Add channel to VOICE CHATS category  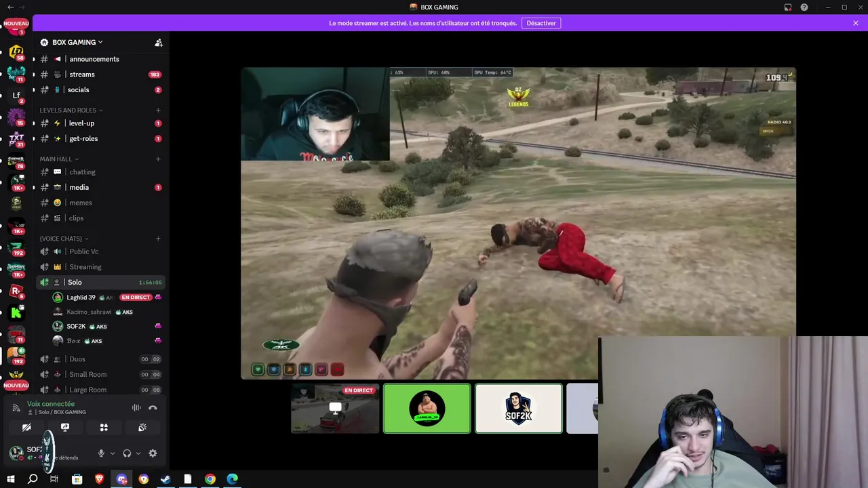158,239
